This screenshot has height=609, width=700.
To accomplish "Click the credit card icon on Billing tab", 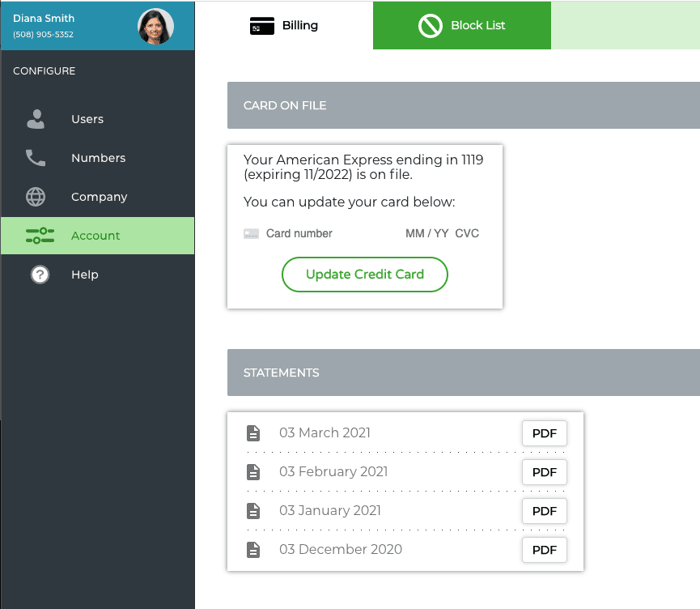I will [x=261, y=25].
